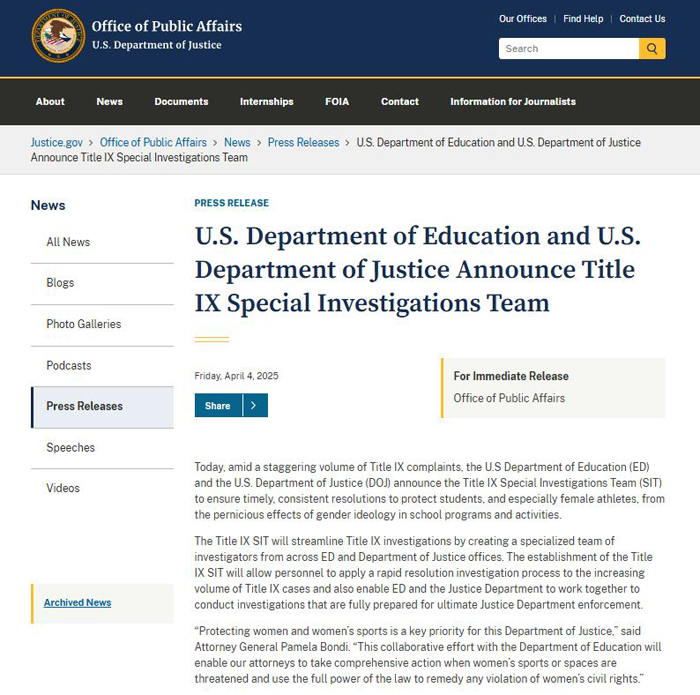700x695 pixels.
Task: Click paragraph starting 'The Title IX SIT will'
Action: pyautogui.click(x=424, y=573)
